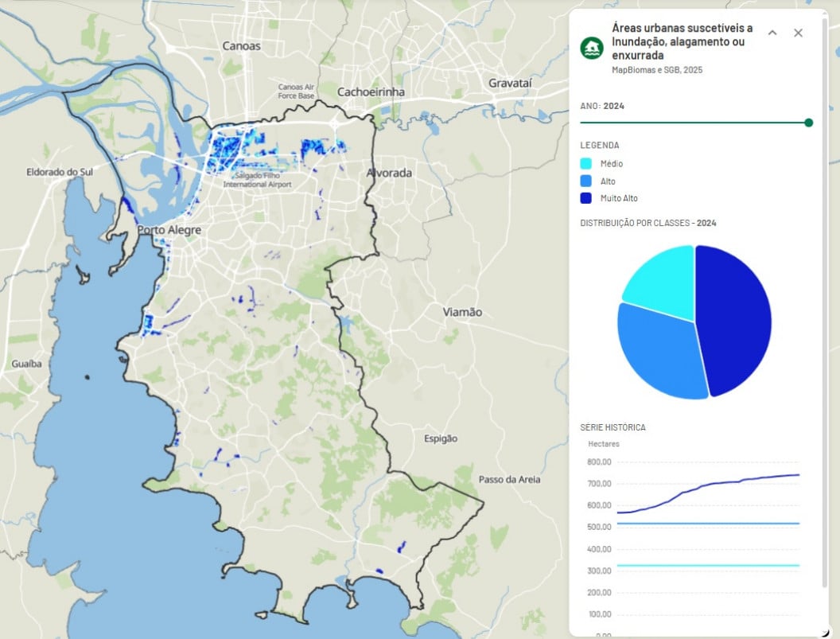Collapse the panel with the chevron up

point(772,33)
